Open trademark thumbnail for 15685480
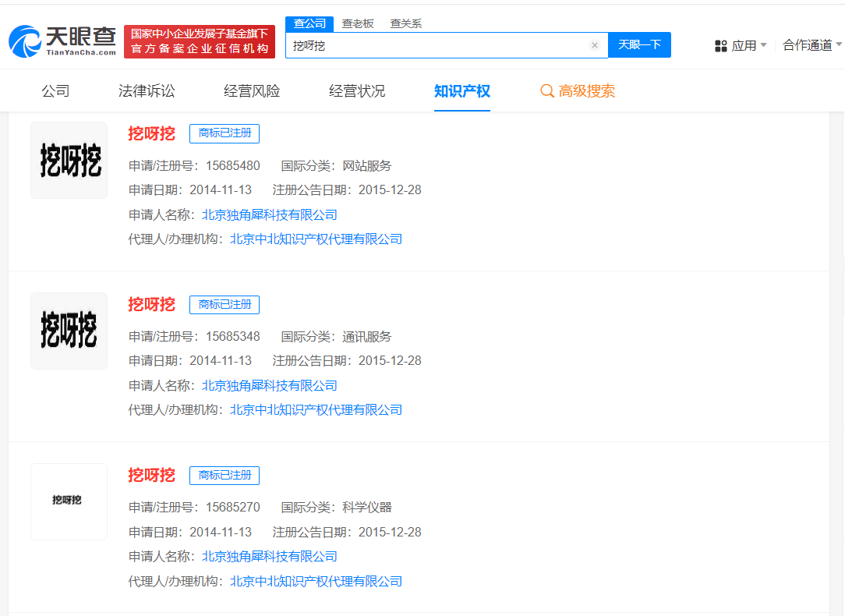 69,160
